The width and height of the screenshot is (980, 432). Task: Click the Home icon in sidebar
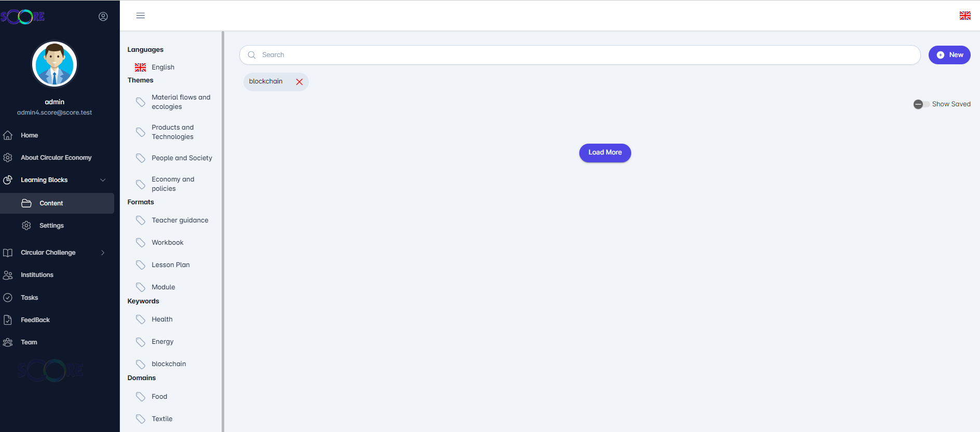tap(8, 135)
